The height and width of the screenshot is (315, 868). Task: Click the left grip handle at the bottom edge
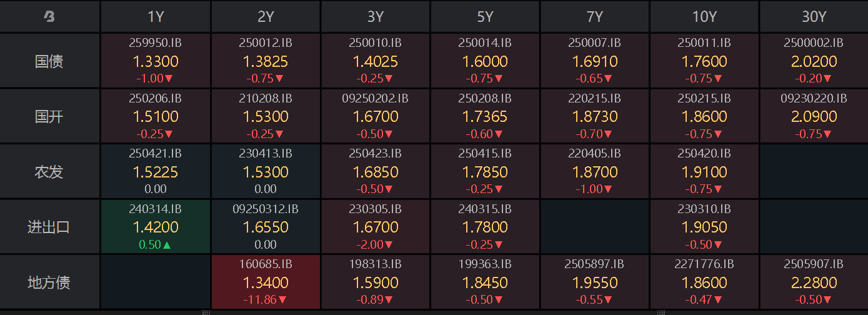[206, 312]
